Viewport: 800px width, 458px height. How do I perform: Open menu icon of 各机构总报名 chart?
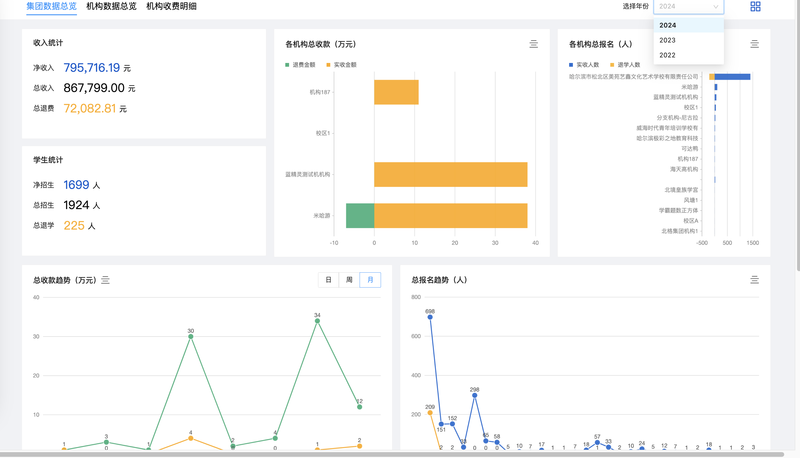click(x=755, y=44)
